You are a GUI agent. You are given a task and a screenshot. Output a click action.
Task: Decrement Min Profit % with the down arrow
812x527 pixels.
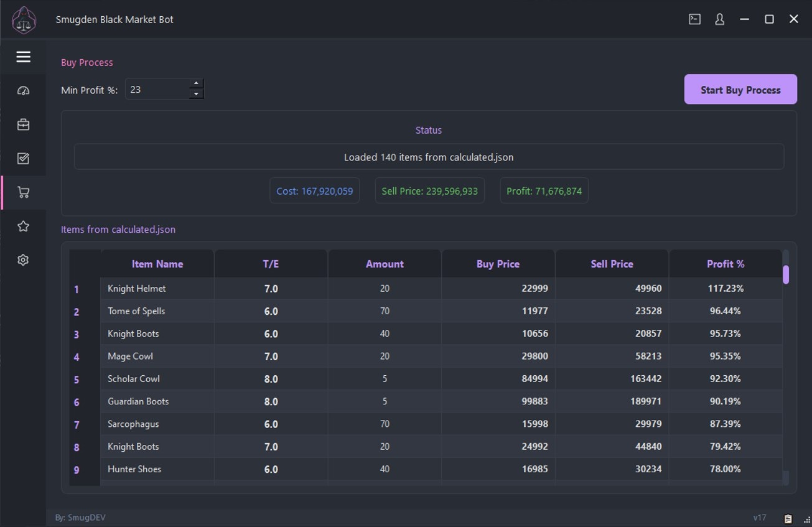[x=197, y=94]
